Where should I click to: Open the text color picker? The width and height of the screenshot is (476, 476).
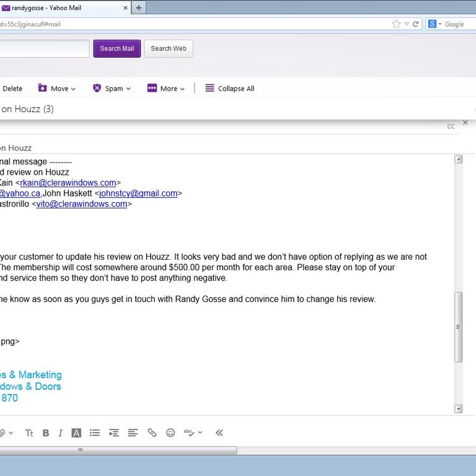click(76, 433)
